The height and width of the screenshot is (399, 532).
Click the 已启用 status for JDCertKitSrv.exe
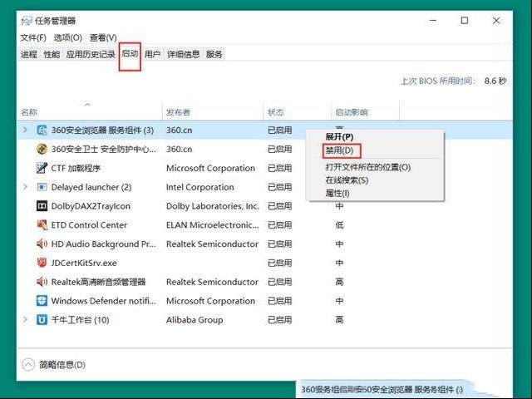(x=279, y=263)
